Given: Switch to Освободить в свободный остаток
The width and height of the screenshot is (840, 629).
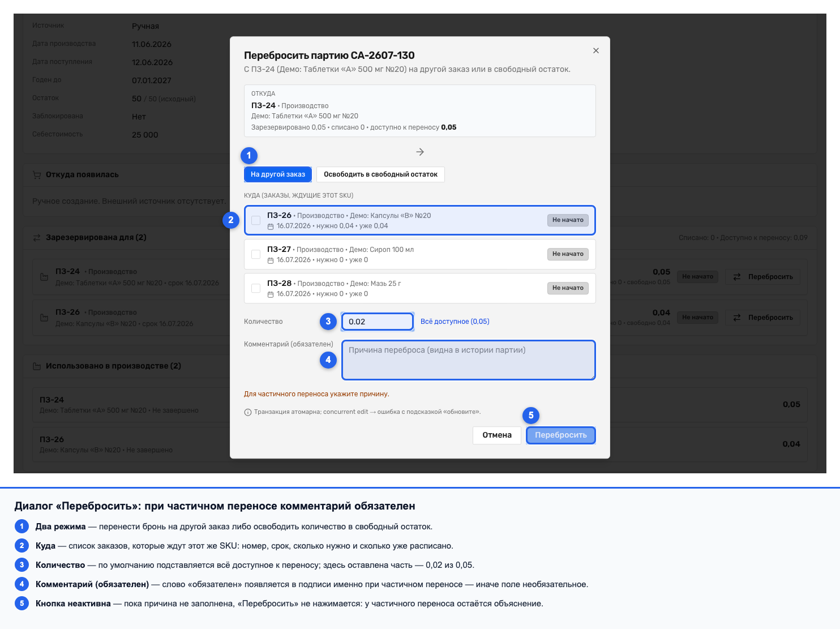Looking at the screenshot, I should (380, 174).
